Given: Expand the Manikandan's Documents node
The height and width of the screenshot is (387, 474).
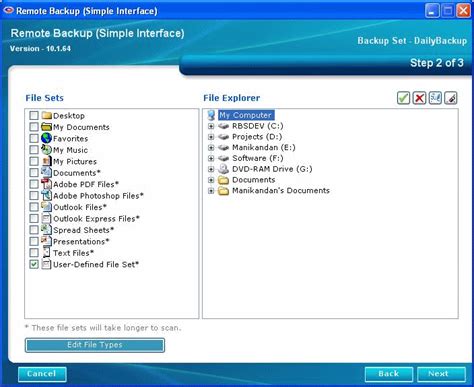Looking at the screenshot, I should (211, 191).
